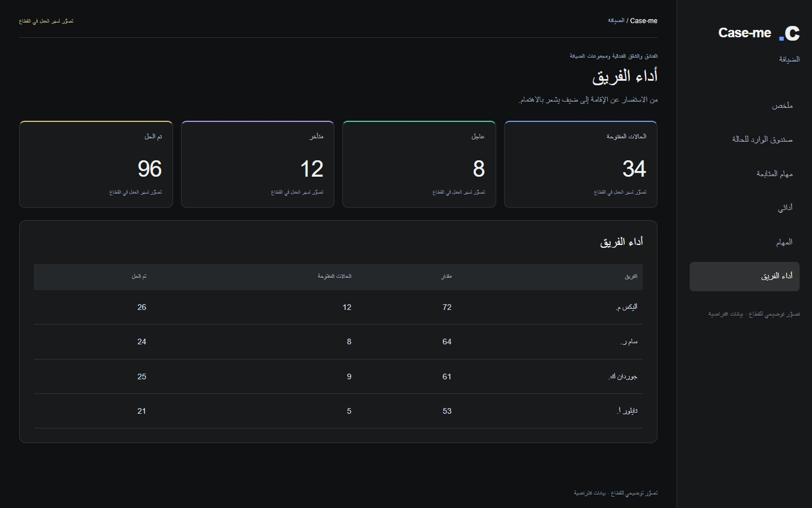Viewport: 812px width, 508px height.
Task: Select the highlighted أداء الفريق sidebar item
Action: 744,277
